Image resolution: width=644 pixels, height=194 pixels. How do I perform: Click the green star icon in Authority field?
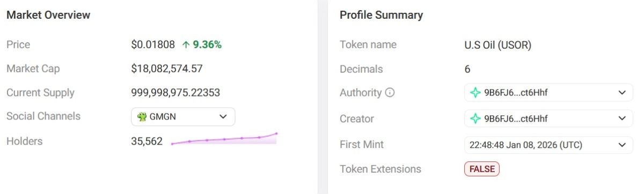pos(475,93)
